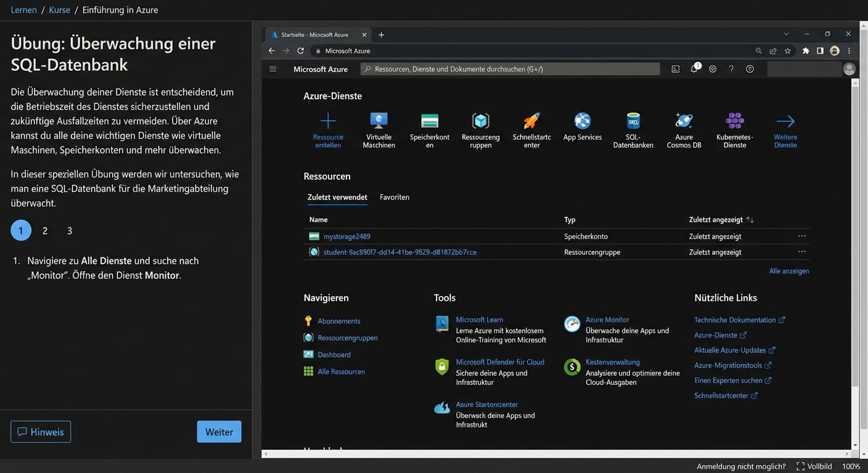The width and height of the screenshot is (868, 473).
Task: Open Cloud Shell from the top bar
Action: click(x=675, y=68)
